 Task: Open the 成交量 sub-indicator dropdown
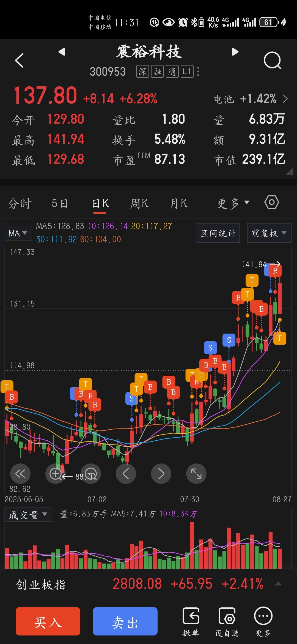point(28,515)
